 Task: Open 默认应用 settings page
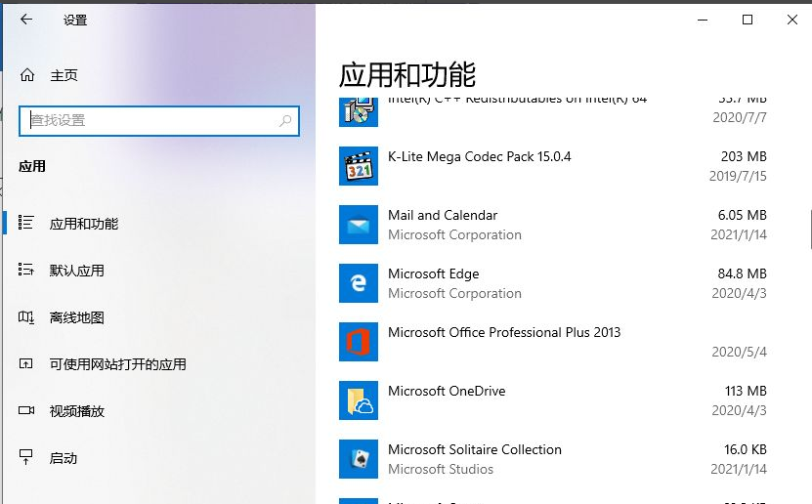(x=76, y=271)
